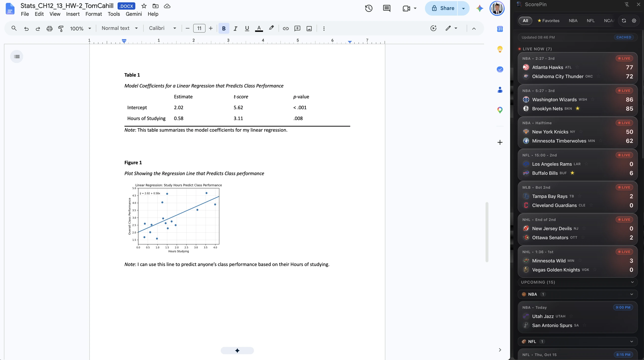Open text color picker
Viewport: 644px width, 360px height.
259,29
